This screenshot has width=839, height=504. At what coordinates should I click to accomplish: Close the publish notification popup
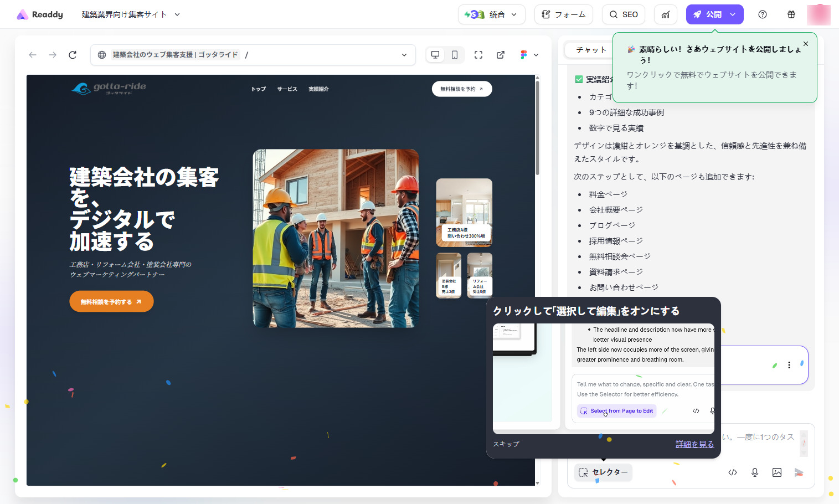(806, 44)
